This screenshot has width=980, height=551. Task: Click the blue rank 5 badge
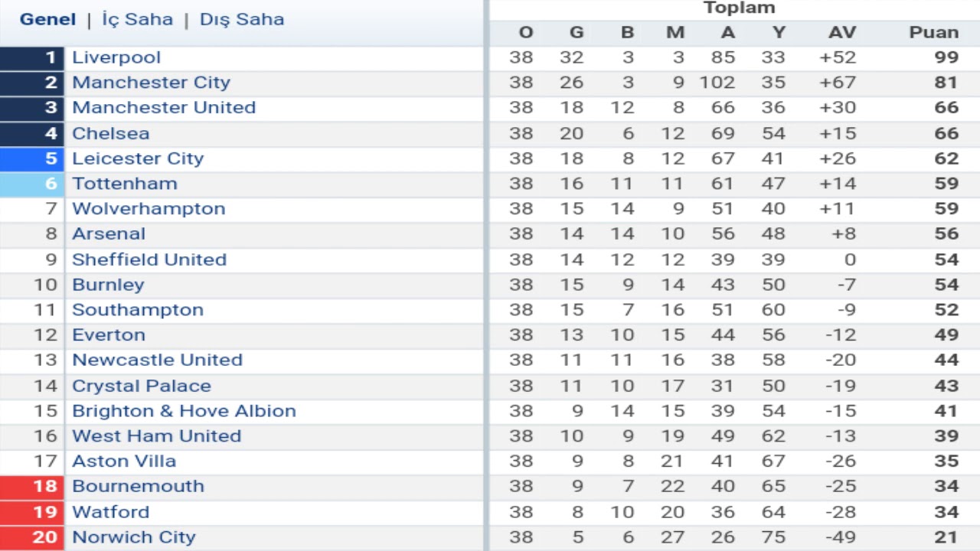click(31, 158)
